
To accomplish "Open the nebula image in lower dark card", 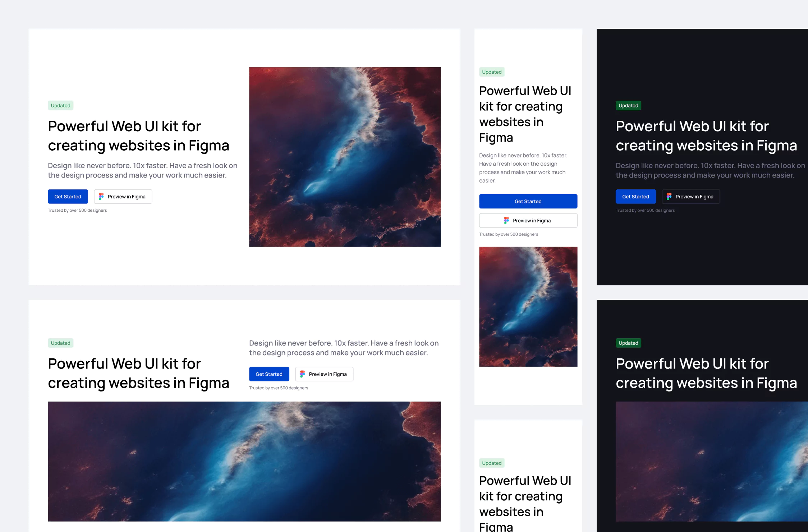I will pos(712,462).
